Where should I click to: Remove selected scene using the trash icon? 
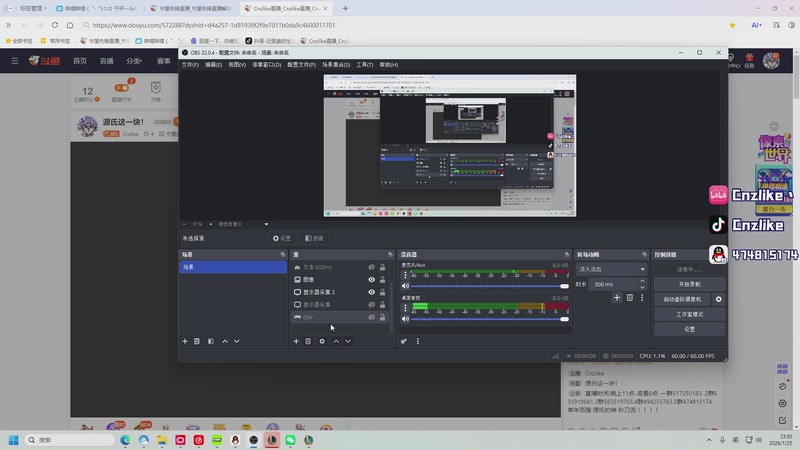[197, 341]
